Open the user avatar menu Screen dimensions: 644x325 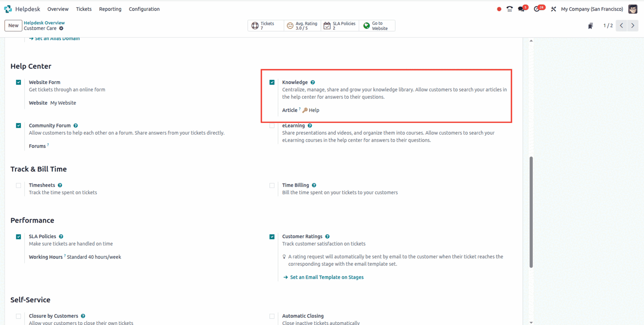(633, 9)
